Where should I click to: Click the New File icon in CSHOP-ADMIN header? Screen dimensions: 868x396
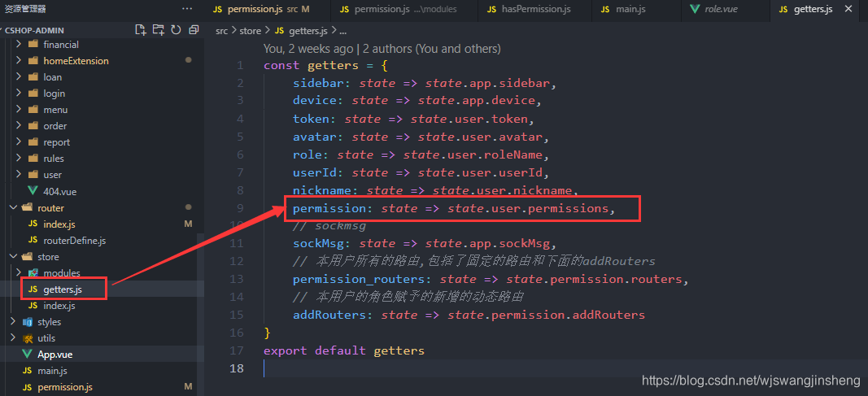point(140,30)
